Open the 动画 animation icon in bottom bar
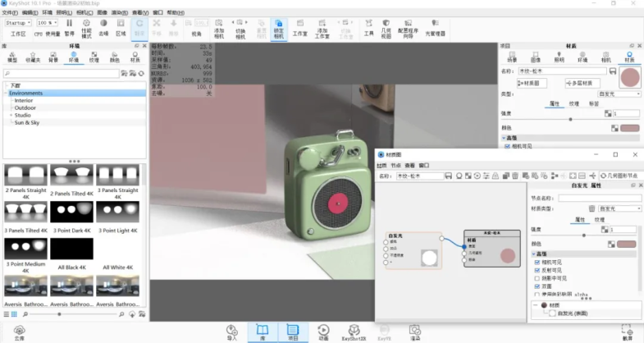 322,330
